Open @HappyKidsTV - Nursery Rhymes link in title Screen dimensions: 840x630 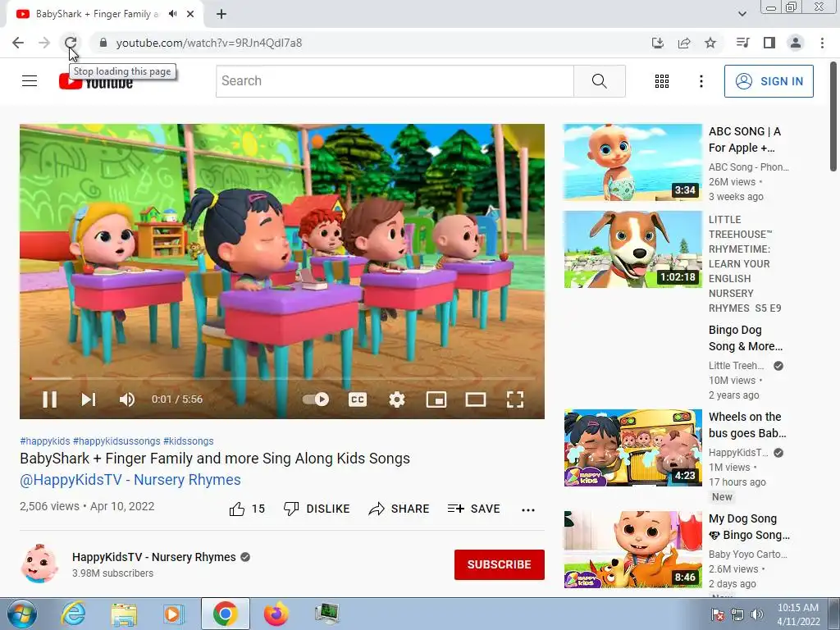[x=130, y=479]
